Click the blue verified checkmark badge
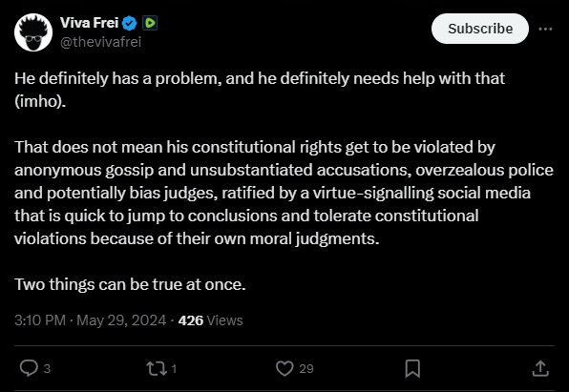This screenshot has width=569, height=392. click(129, 23)
